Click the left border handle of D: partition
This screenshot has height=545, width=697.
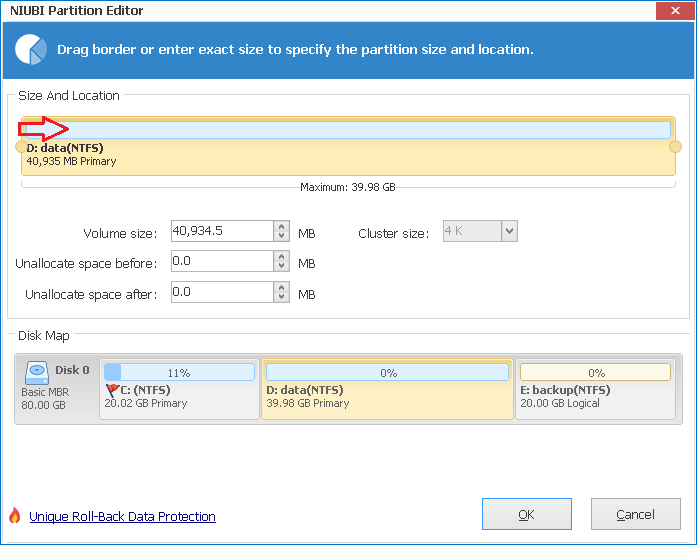[x=21, y=146]
